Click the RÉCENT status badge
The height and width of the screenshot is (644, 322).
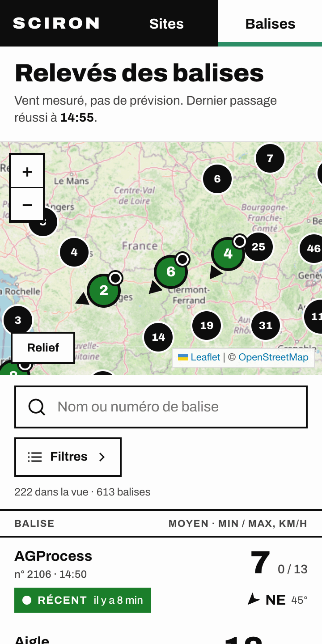(x=83, y=600)
